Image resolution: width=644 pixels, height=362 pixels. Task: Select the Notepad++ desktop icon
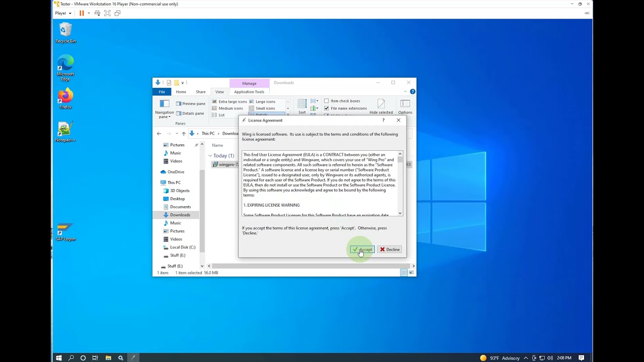pyautogui.click(x=65, y=132)
